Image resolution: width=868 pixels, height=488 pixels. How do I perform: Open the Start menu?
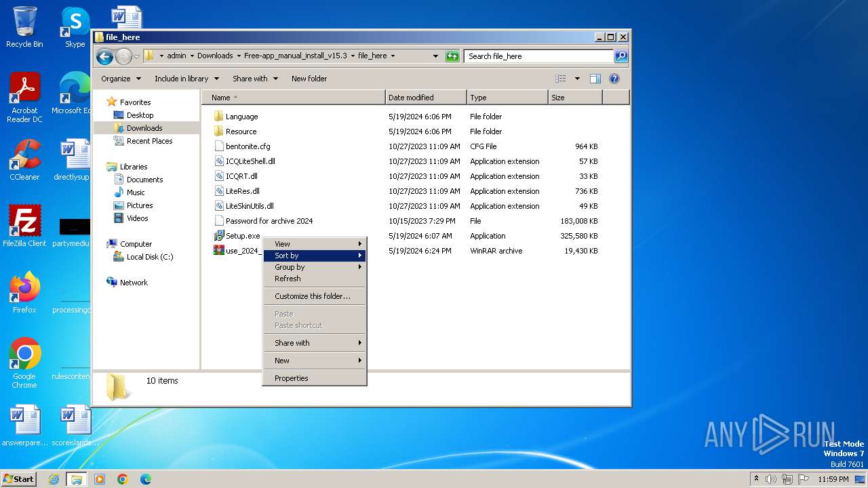19,479
